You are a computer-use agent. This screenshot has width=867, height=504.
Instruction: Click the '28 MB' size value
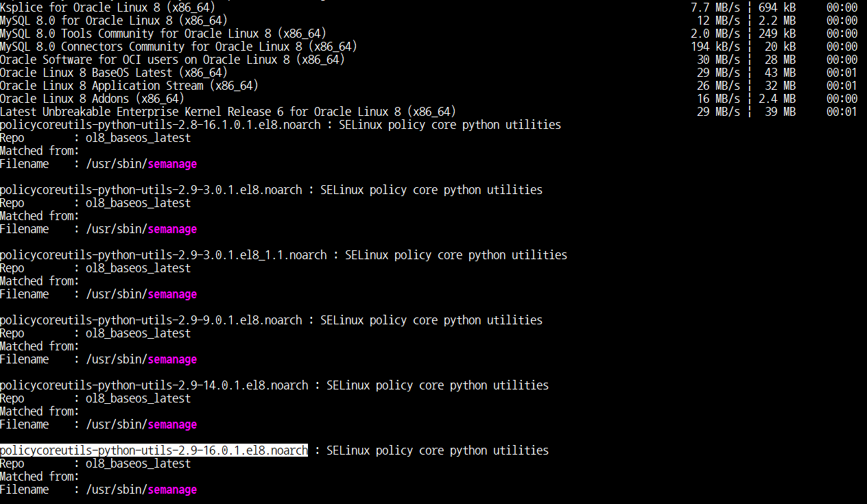tap(781, 60)
